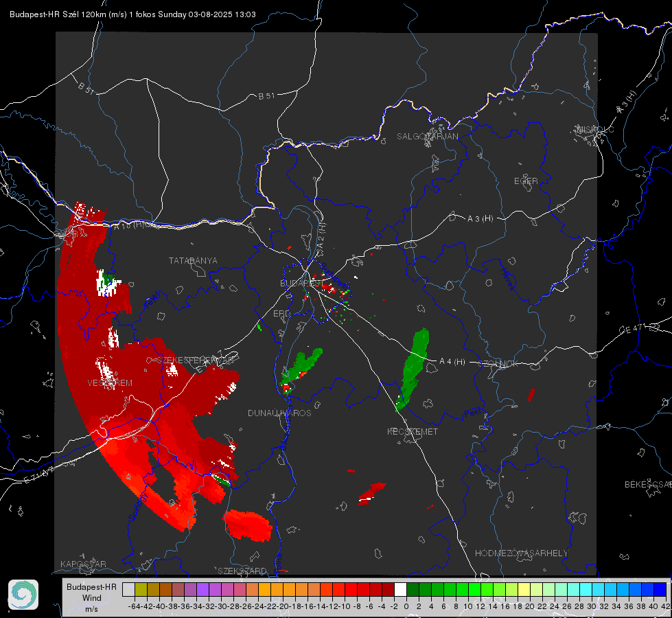Select the white swatch between -2 and 0
672x618 pixels.
coord(400,589)
